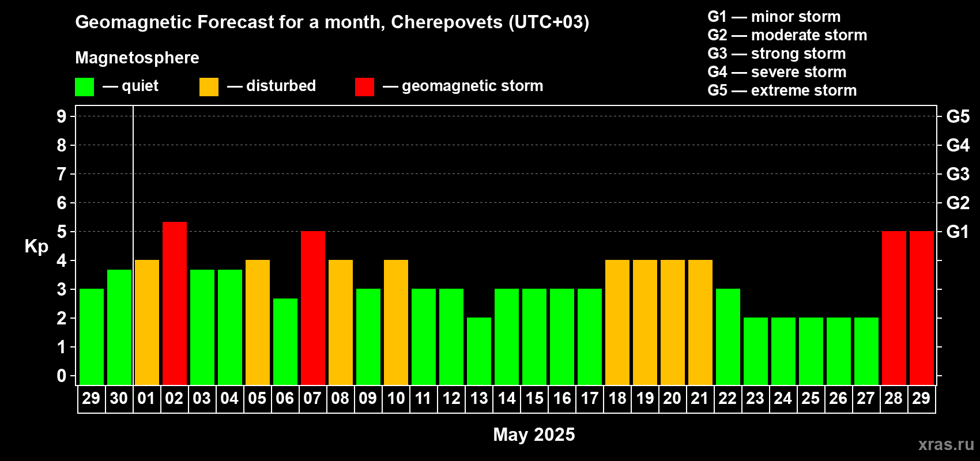This screenshot has width=980, height=461.
Task: Click the 'May 2025' axis caption
Action: [x=534, y=434]
